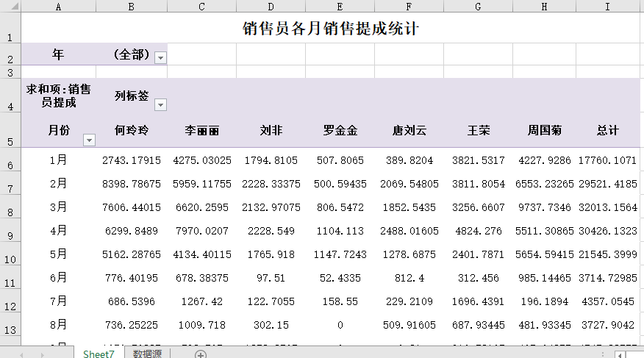Select column D header

click(271, 7)
